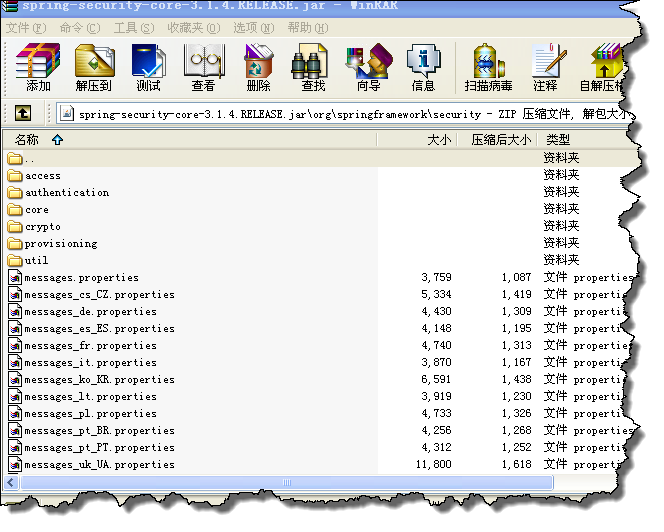
Task: Select the provisioning folder
Action: point(52,243)
